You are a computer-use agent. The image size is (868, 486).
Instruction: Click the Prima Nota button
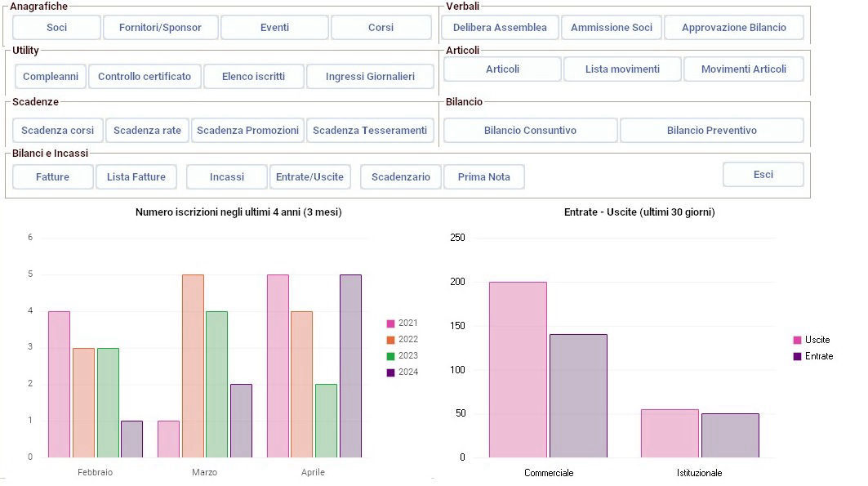484,177
